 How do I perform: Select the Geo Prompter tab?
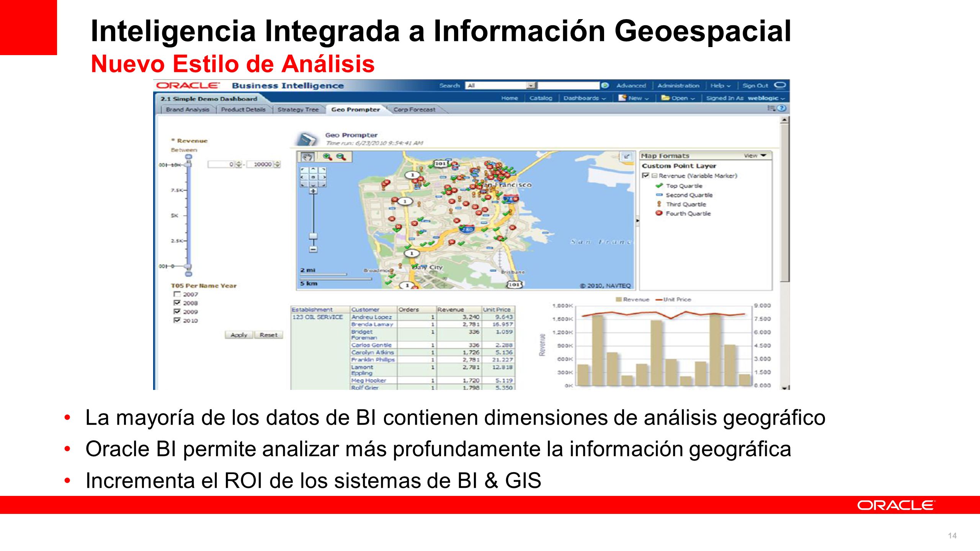[x=355, y=109]
